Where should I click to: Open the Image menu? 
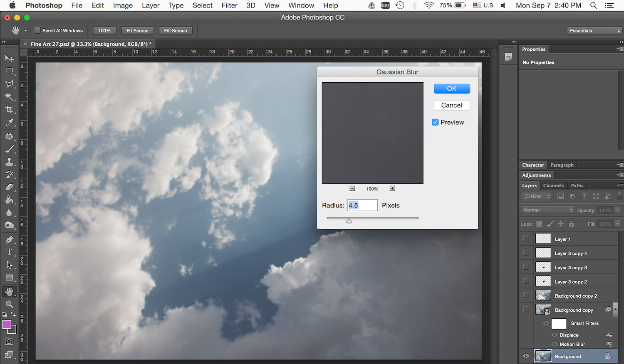(x=123, y=5)
